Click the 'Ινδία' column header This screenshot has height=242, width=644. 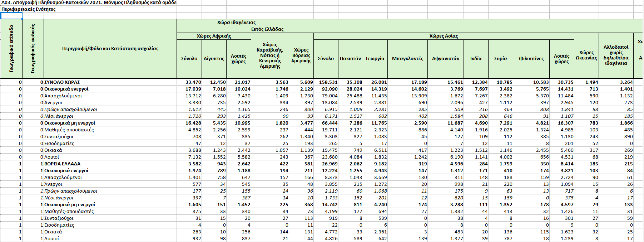pos(476,59)
